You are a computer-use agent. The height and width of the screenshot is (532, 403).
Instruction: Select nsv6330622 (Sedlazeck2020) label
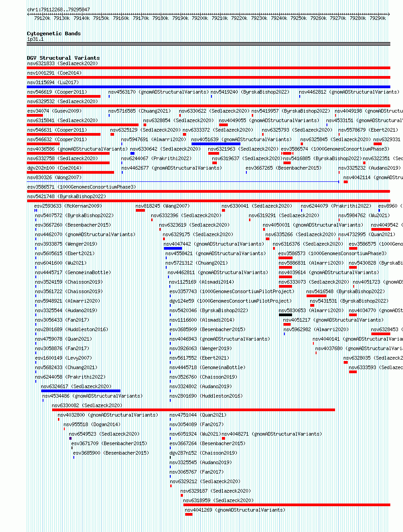click(x=214, y=111)
